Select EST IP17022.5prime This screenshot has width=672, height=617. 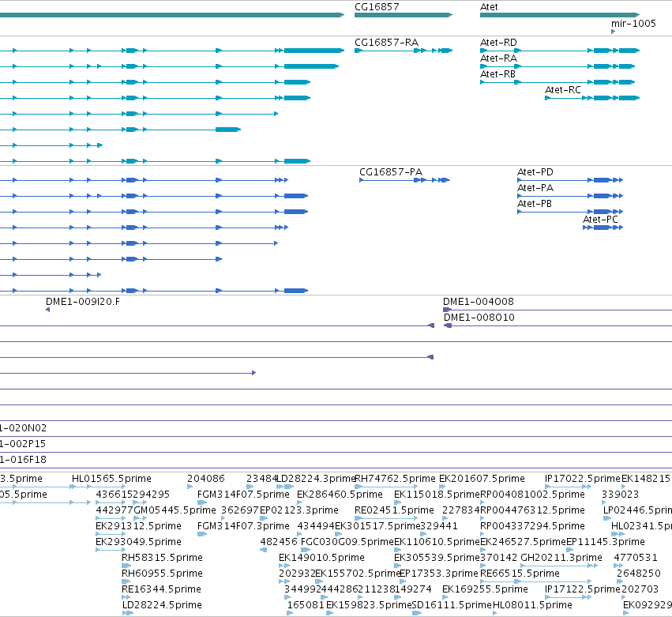[583, 479]
